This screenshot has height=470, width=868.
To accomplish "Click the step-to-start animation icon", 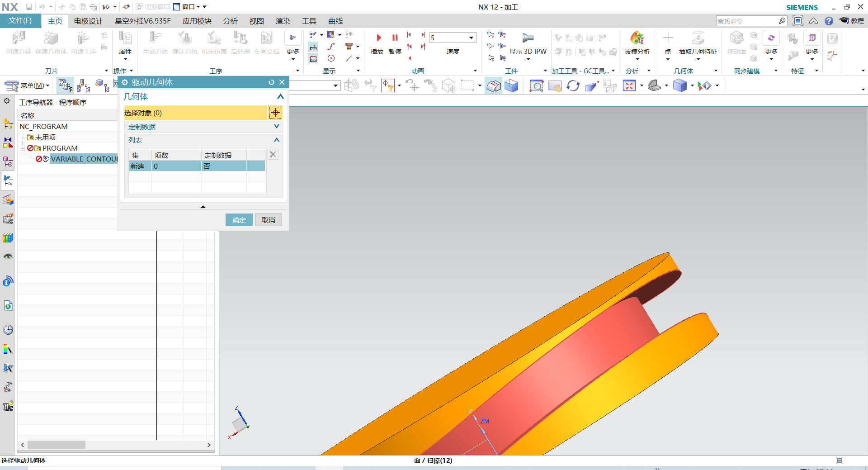I will pyautogui.click(x=409, y=35).
